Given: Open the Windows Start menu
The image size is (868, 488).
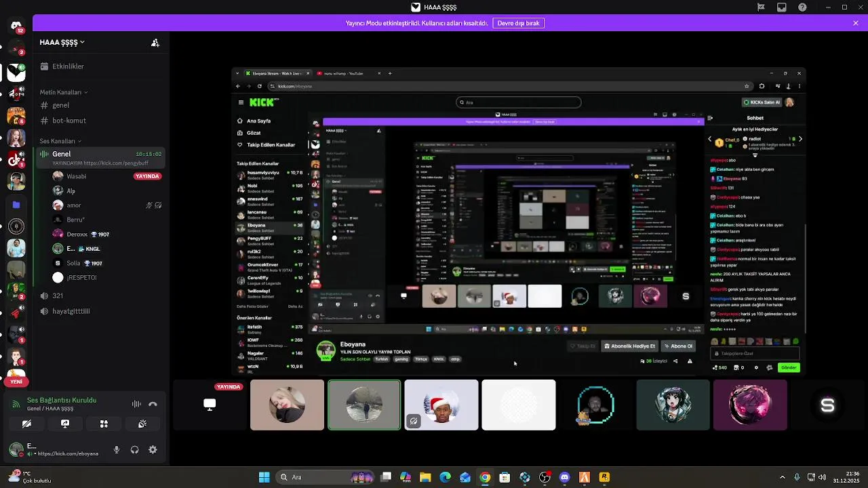Looking at the screenshot, I should pos(264,477).
